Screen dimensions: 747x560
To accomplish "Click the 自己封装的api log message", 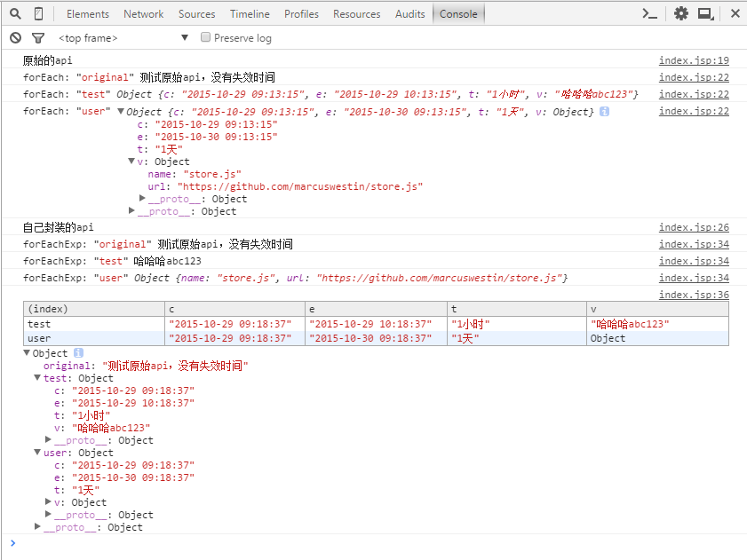I will point(58,227).
